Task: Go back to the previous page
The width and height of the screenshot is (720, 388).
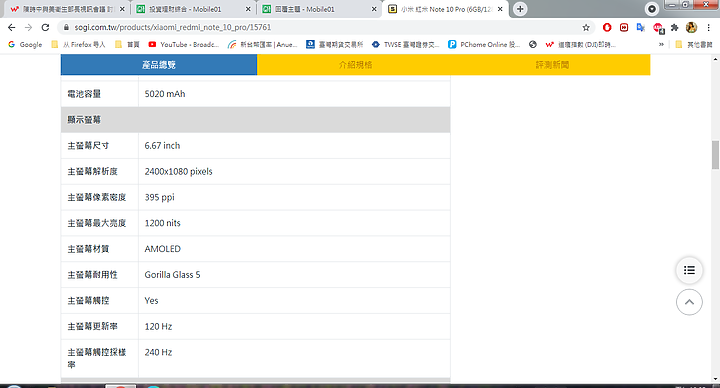Action: [x=11, y=28]
